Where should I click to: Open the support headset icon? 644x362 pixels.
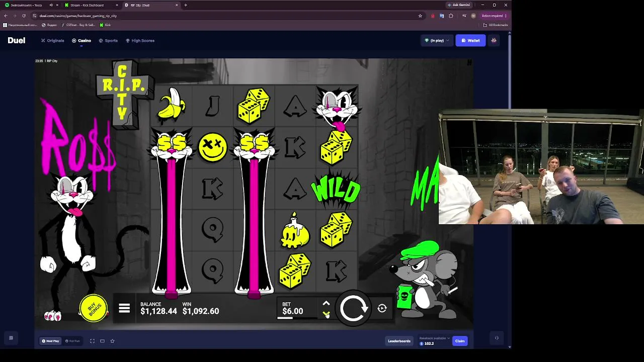point(497,338)
